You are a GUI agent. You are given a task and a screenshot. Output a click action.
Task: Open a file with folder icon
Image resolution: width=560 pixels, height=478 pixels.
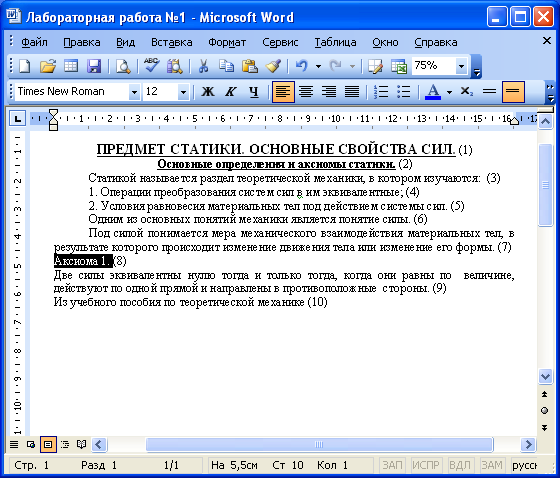tap(48, 66)
